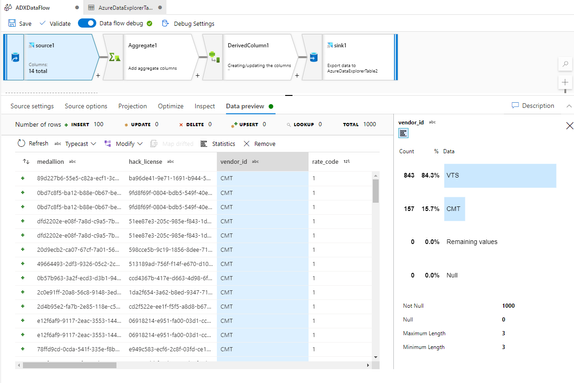Click the Description button
574x383 pixels.
(533, 105)
